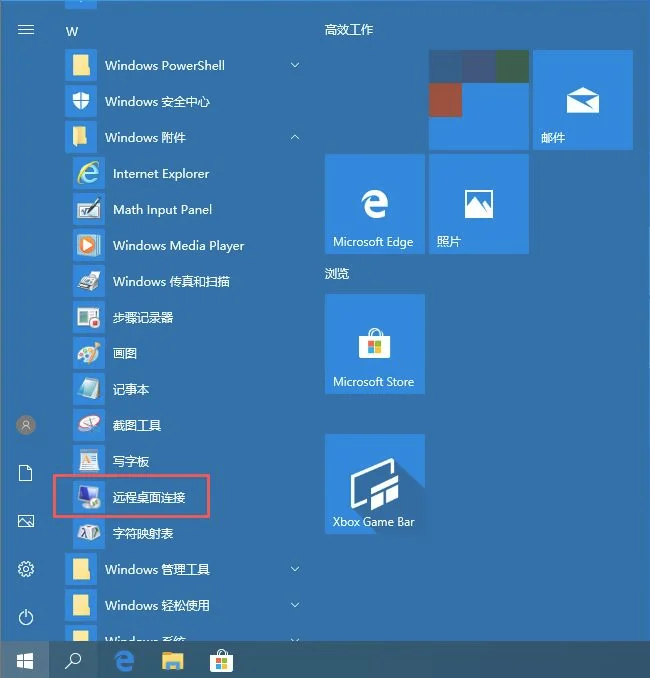The image size is (650, 678).
Task: Click the 步骤记录器 icon
Action: click(x=89, y=317)
